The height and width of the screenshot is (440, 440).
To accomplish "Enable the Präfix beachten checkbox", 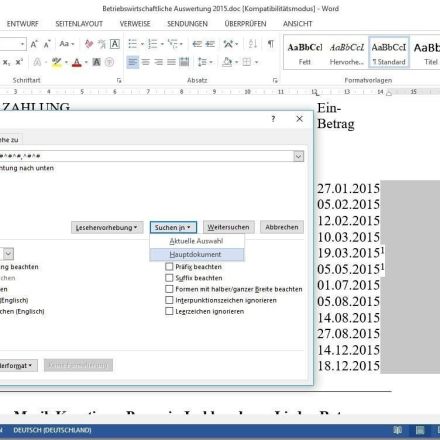I will coord(169,267).
